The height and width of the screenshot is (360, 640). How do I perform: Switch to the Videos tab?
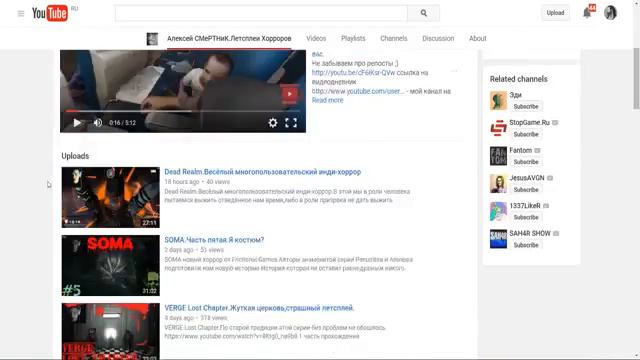(316, 38)
